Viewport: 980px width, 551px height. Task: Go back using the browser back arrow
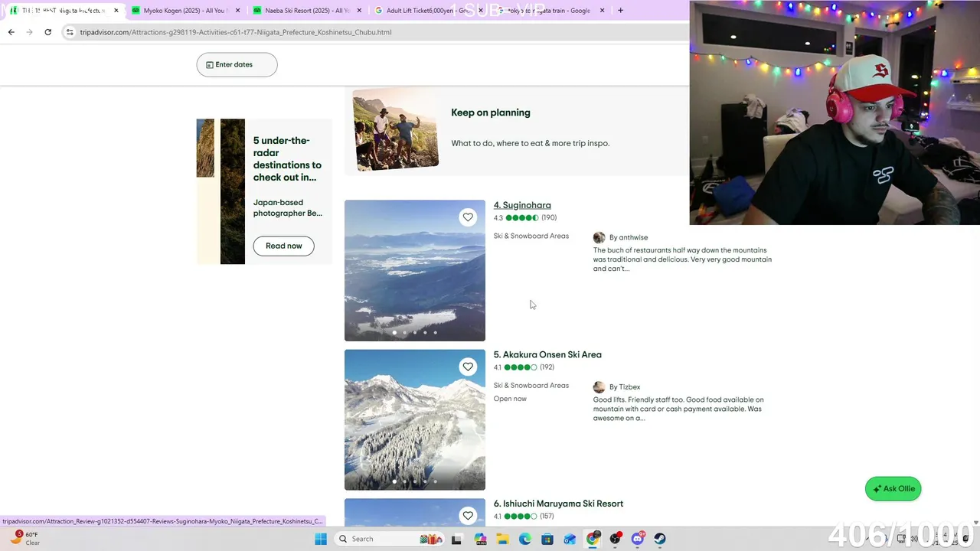11,32
